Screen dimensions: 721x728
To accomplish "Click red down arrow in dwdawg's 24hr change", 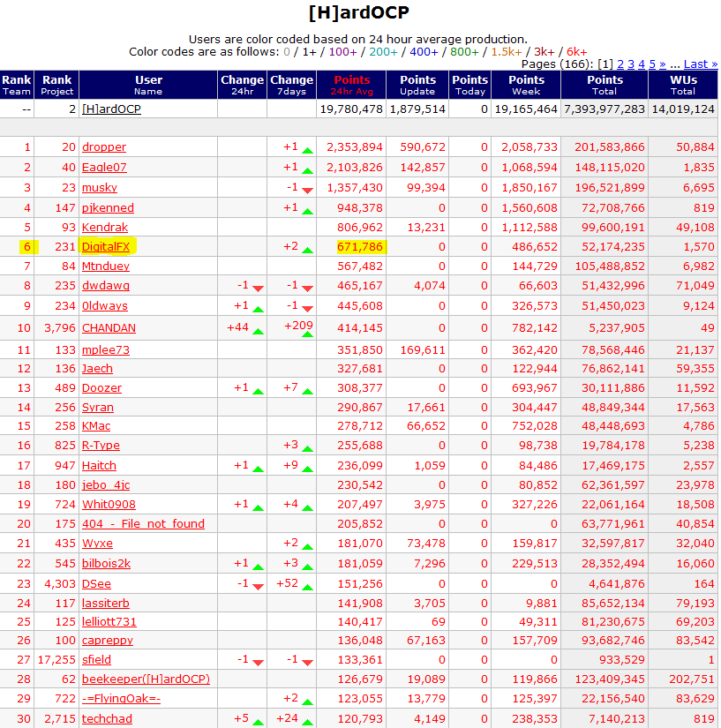I will (258, 289).
